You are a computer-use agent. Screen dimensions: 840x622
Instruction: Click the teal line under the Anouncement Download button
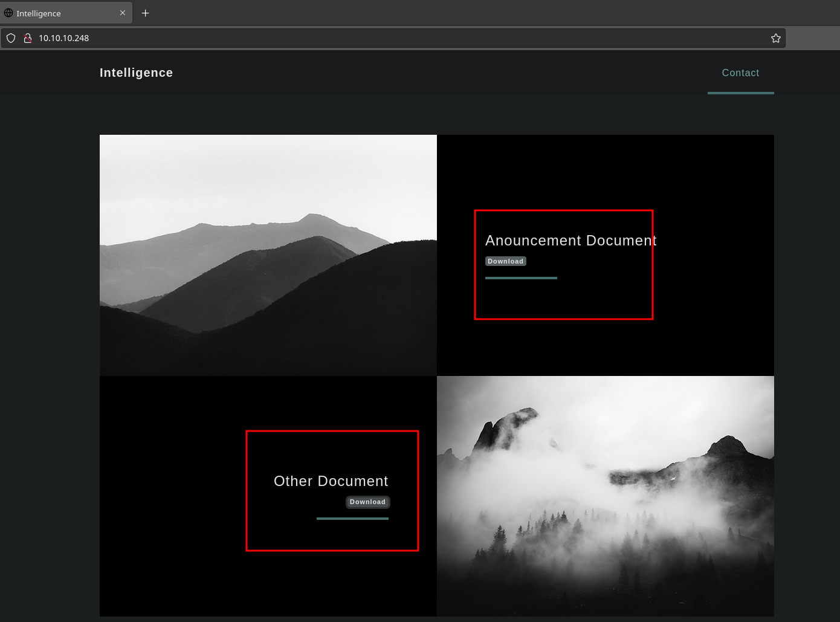click(x=521, y=278)
